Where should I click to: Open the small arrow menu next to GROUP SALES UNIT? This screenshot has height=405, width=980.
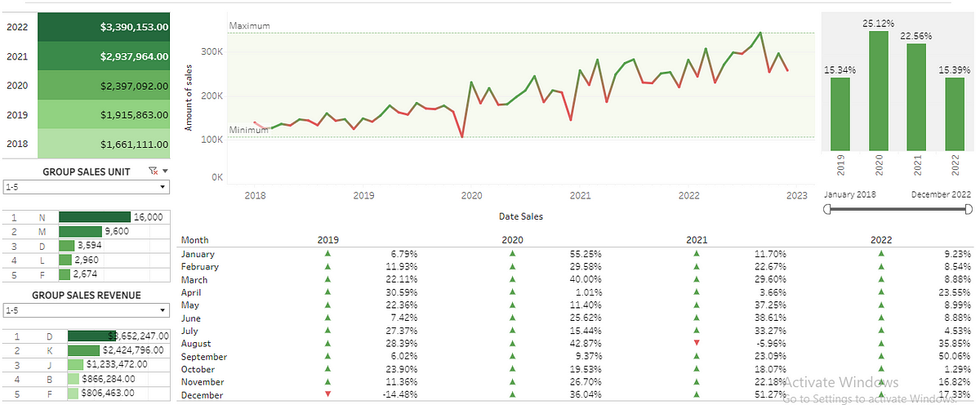click(166, 171)
